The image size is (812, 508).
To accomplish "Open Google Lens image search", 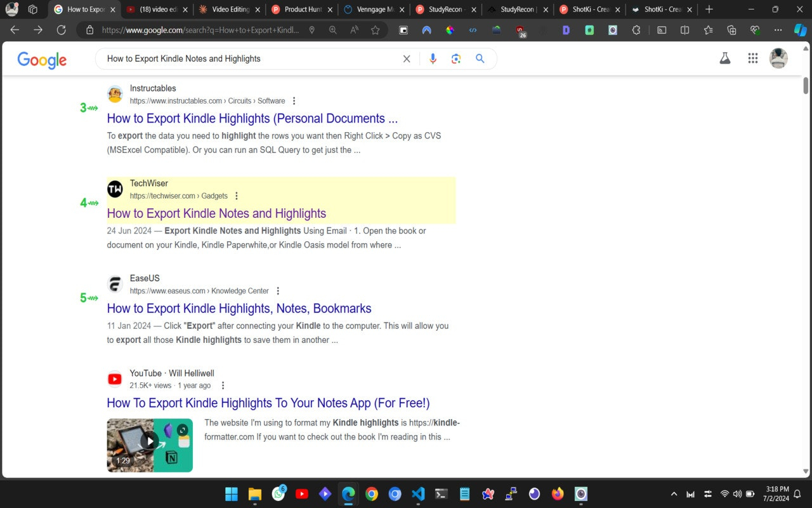I will tap(456, 58).
